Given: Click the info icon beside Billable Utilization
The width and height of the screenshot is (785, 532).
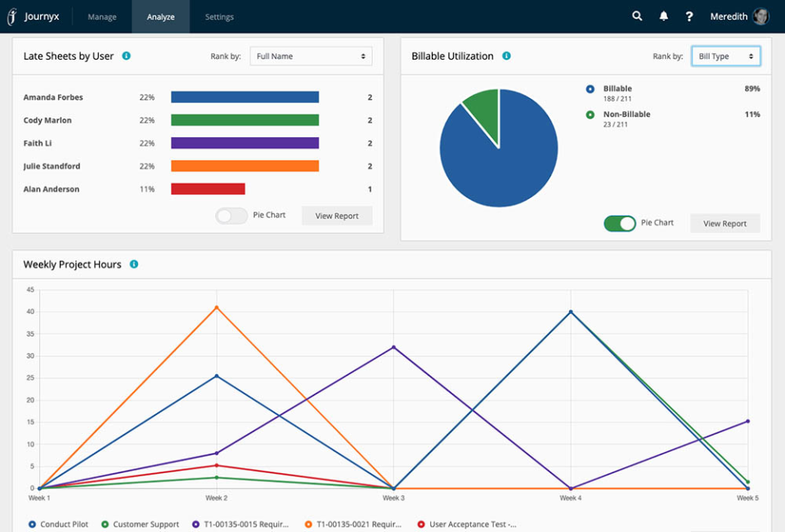Looking at the screenshot, I should pyautogui.click(x=506, y=56).
